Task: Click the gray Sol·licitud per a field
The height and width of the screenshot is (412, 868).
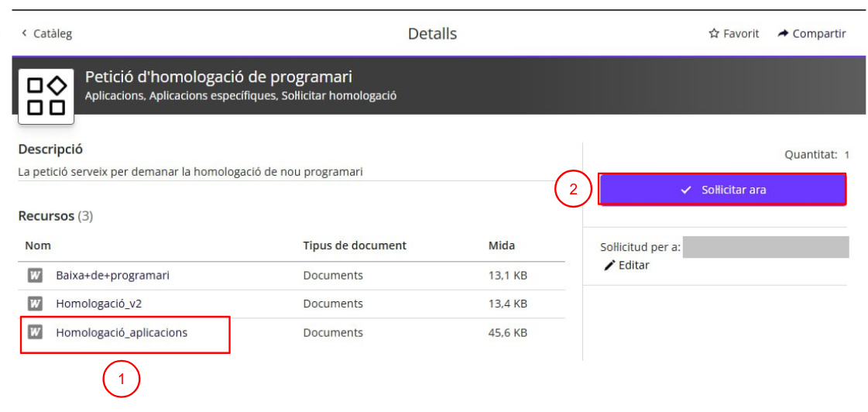Action: point(765,247)
